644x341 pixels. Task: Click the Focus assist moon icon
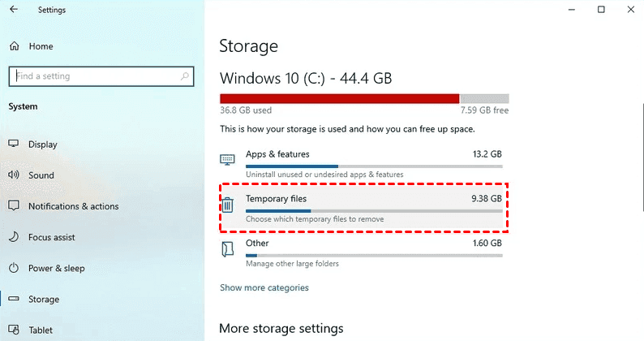[14, 237]
